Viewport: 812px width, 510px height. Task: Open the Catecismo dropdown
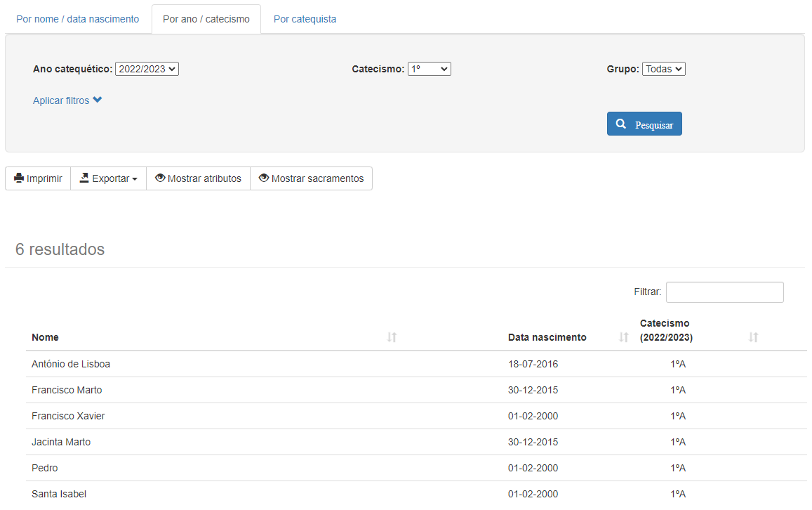(429, 69)
